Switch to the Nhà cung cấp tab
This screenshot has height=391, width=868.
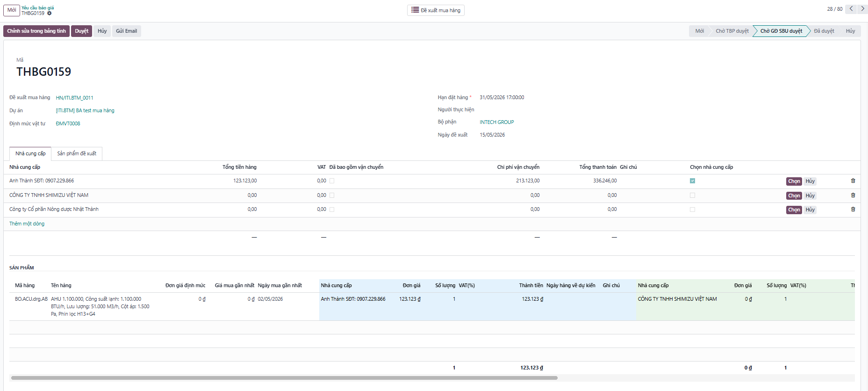(x=30, y=154)
